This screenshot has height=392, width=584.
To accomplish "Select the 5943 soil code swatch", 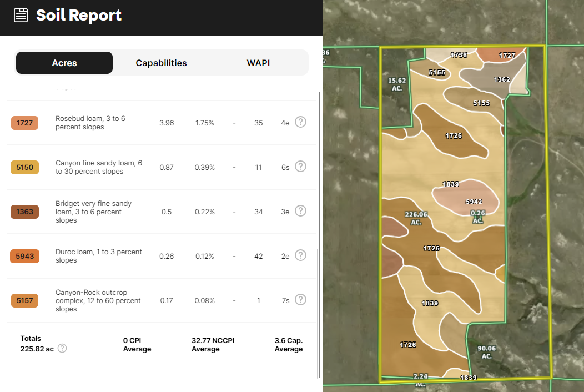I will 24,256.
